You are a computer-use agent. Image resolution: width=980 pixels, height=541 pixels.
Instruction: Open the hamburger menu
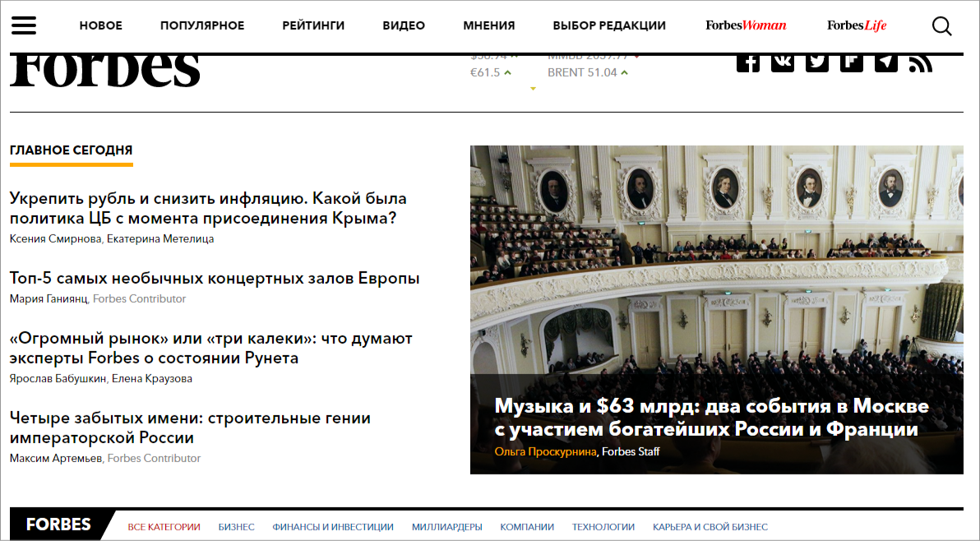(x=24, y=25)
